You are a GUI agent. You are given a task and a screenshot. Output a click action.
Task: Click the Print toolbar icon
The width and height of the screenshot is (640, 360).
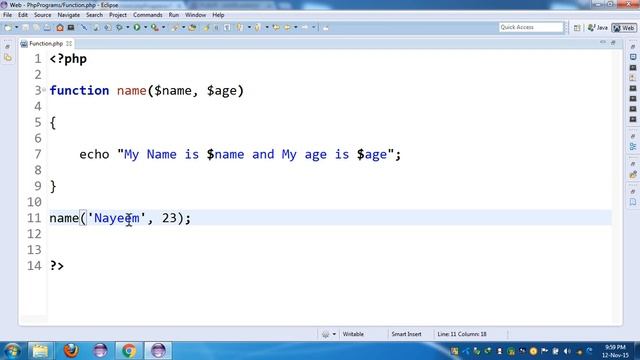pos(47,28)
